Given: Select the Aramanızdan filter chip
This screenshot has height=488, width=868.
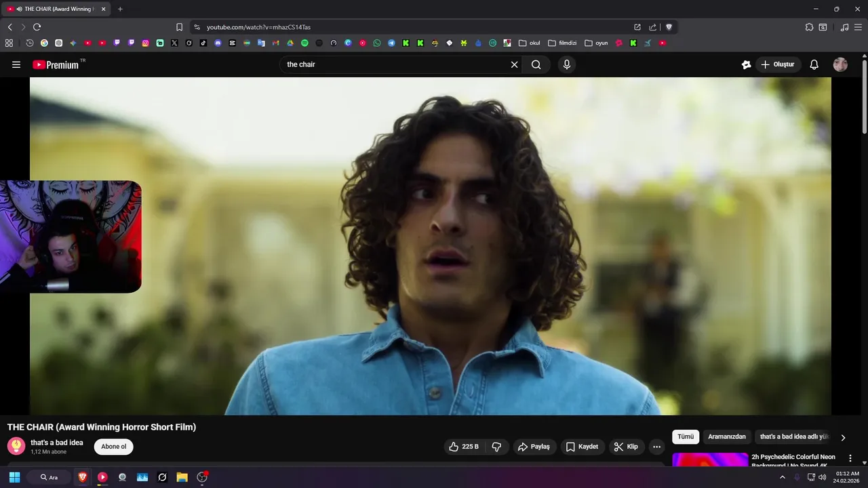Looking at the screenshot, I should (x=727, y=436).
